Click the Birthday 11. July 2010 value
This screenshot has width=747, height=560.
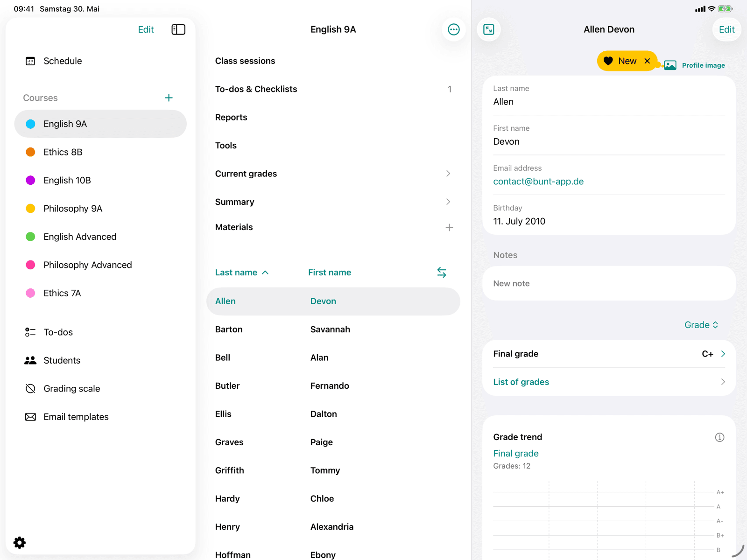(519, 221)
